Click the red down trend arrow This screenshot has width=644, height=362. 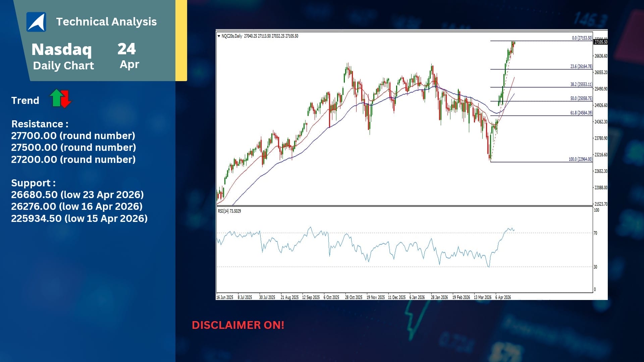click(66, 100)
